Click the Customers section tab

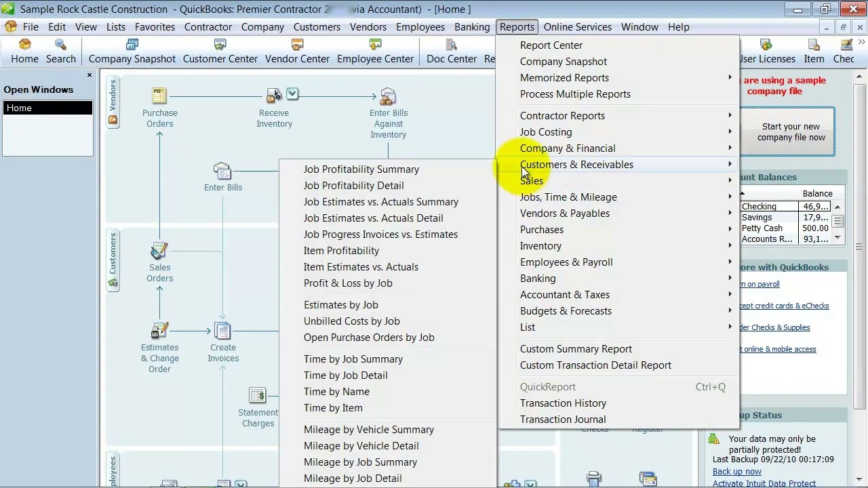pyautogui.click(x=113, y=260)
